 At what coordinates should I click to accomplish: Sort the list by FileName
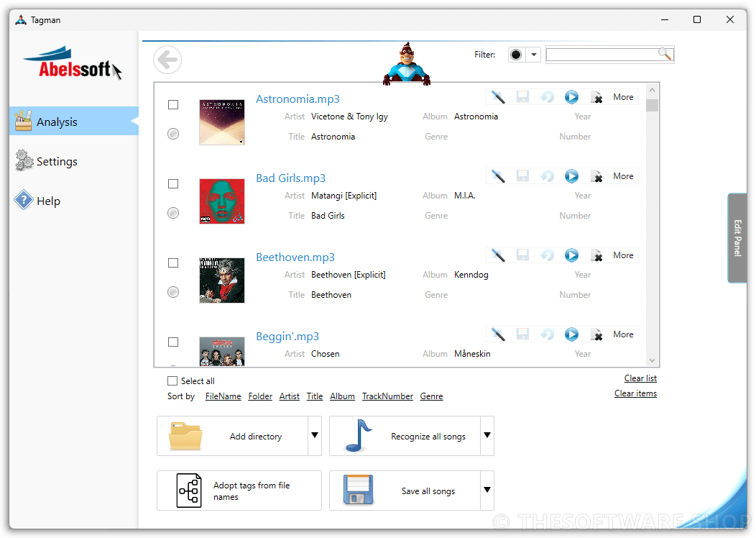[223, 396]
